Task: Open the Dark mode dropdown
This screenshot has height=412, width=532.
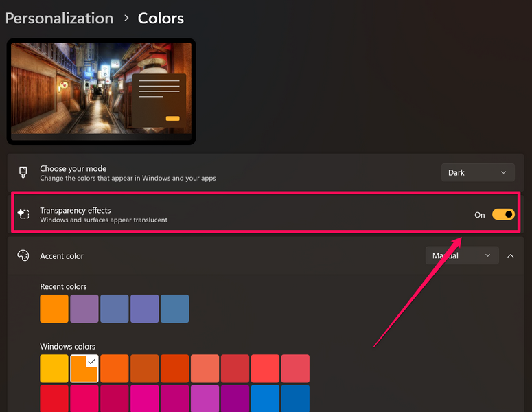Action: point(477,172)
